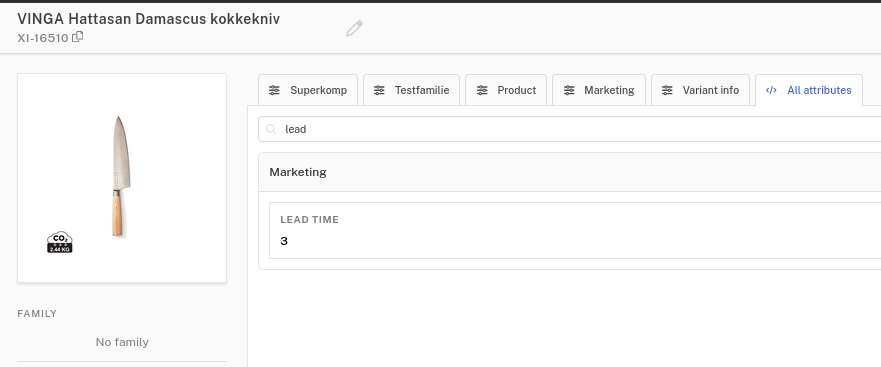Click the attribute search field containing 'lead'

coord(570,129)
